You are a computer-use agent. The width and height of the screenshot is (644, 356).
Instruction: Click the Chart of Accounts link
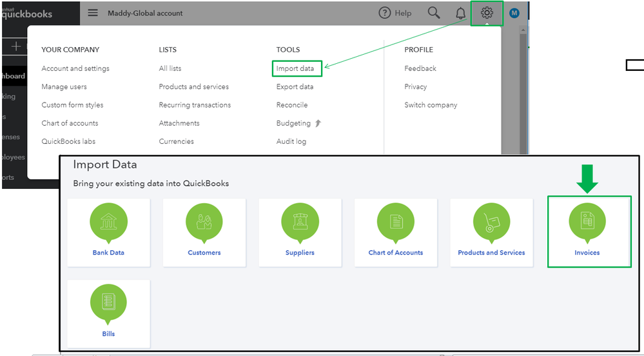click(396, 252)
